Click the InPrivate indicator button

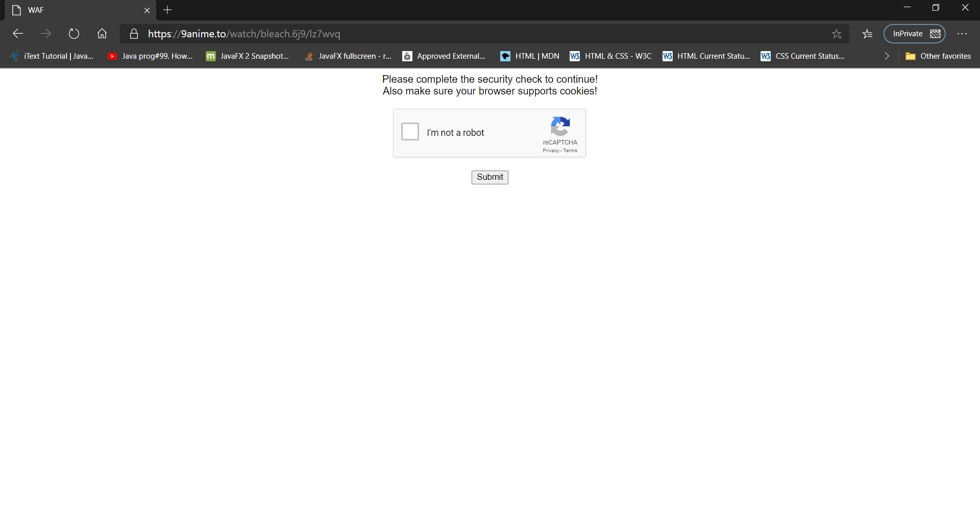click(915, 34)
